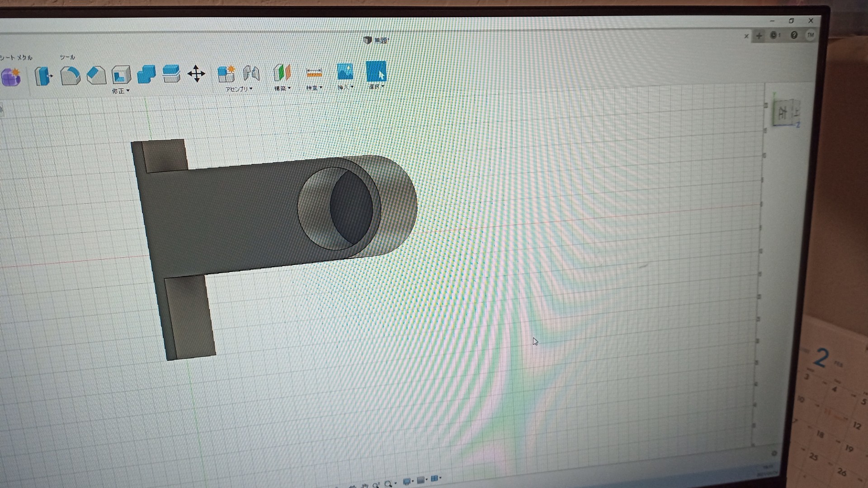
Task: Click the ViewCube front face
Action: (783, 112)
